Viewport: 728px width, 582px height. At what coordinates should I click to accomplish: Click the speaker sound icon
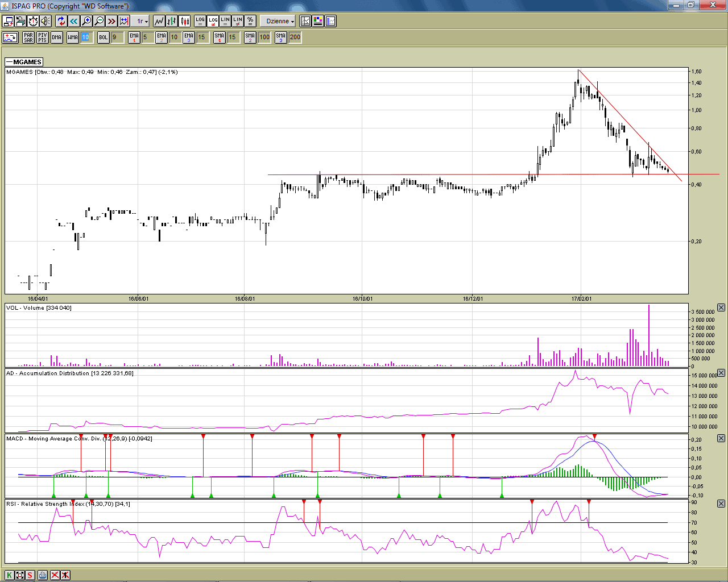pyautogui.click(x=45, y=21)
